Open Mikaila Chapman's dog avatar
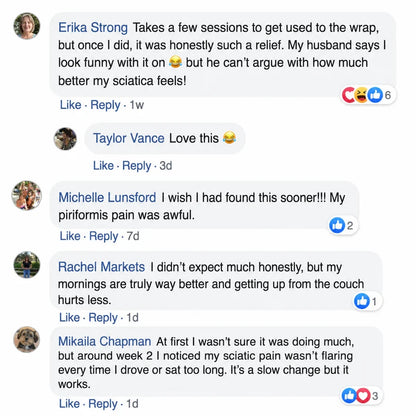This screenshot has width=416, height=416. coord(27,340)
